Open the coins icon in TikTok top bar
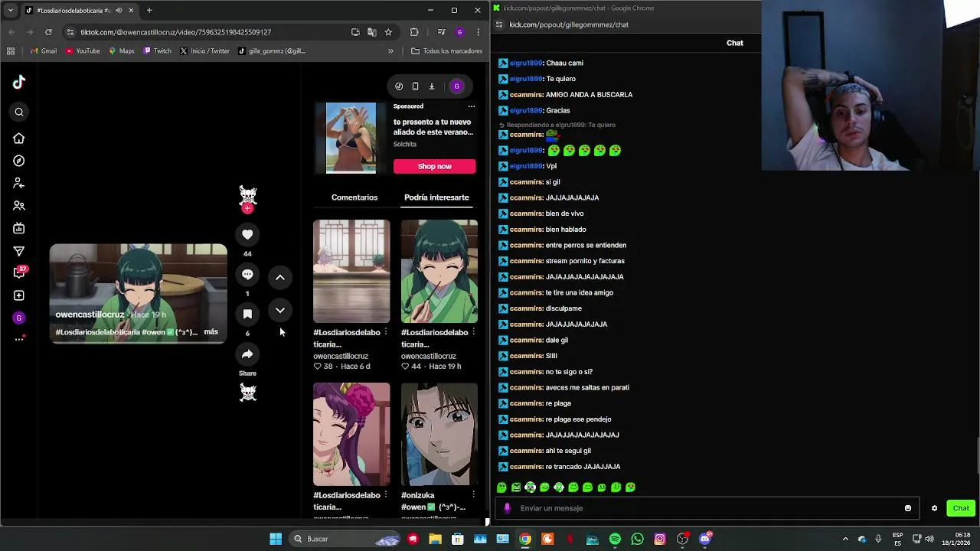Screen dimensions: 980x551 click(399, 86)
